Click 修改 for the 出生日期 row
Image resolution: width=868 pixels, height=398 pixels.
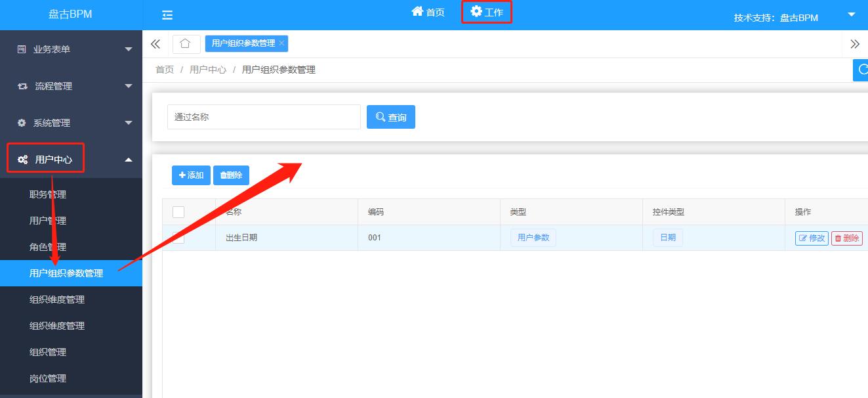[x=812, y=238]
